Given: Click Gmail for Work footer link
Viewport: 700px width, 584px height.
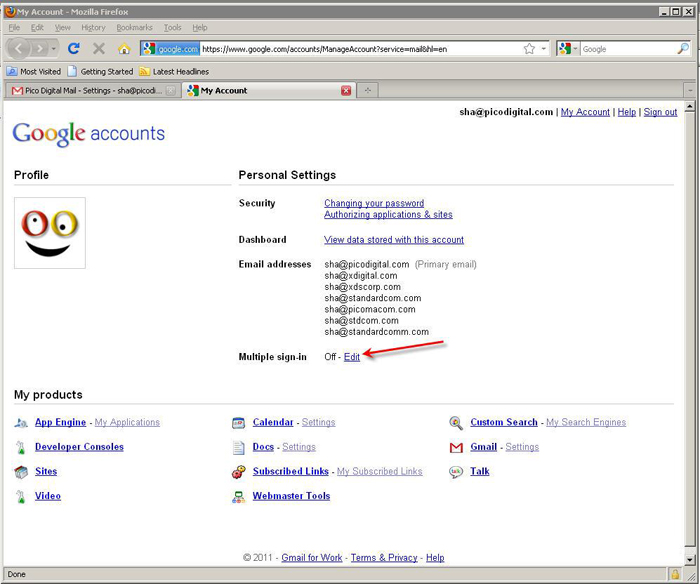Looking at the screenshot, I should click(x=312, y=558).
